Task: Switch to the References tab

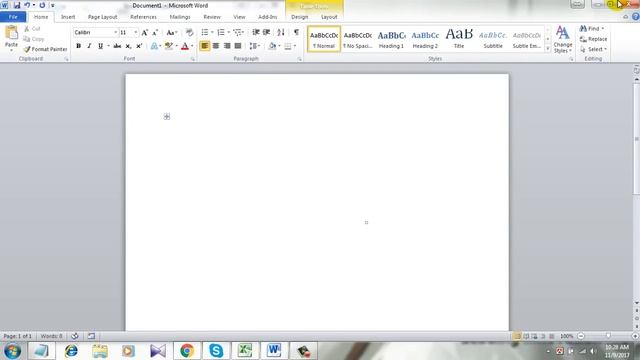Action: point(143,17)
